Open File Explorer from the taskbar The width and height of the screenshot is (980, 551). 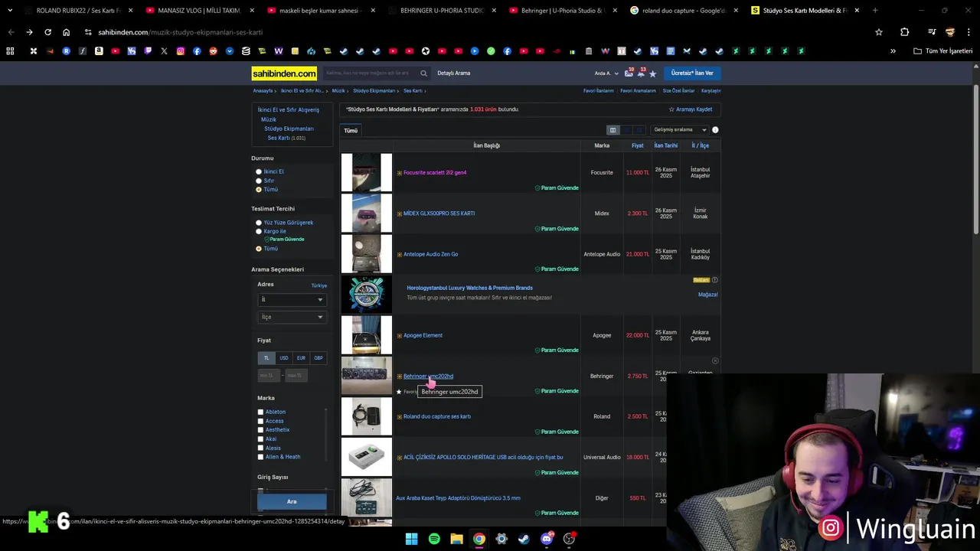(456, 539)
